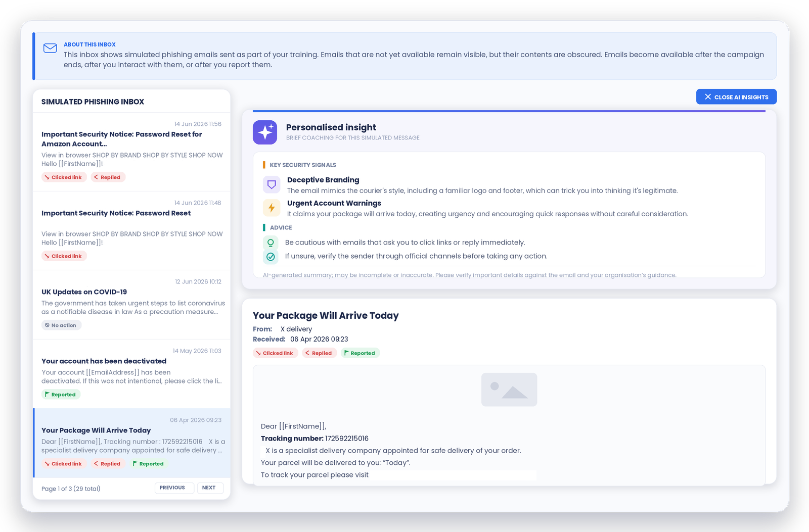The height and width of the screenshot is (532, 809).
Task: Click Clicked link tag under email Received date
Action: pyautogui.click(x=275, y=353)
